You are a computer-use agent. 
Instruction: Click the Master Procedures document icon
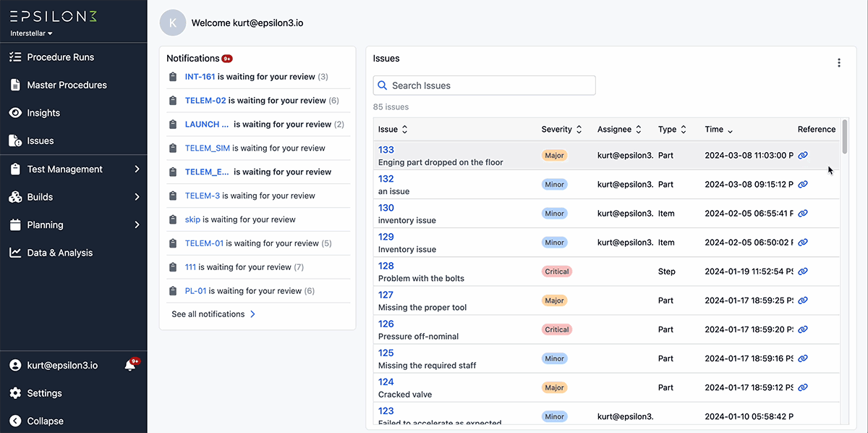click(15, 85)
